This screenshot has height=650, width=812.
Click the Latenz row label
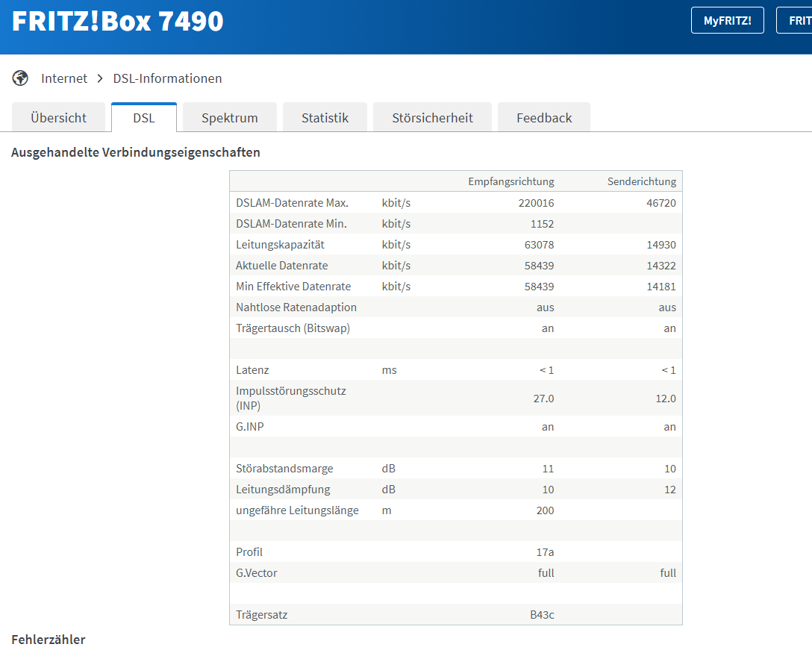click(252, 370)
